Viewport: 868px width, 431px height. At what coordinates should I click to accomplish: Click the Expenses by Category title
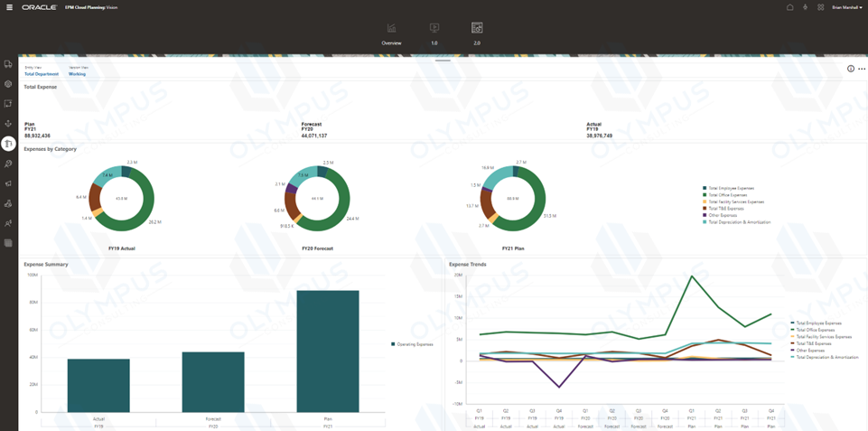51,149
